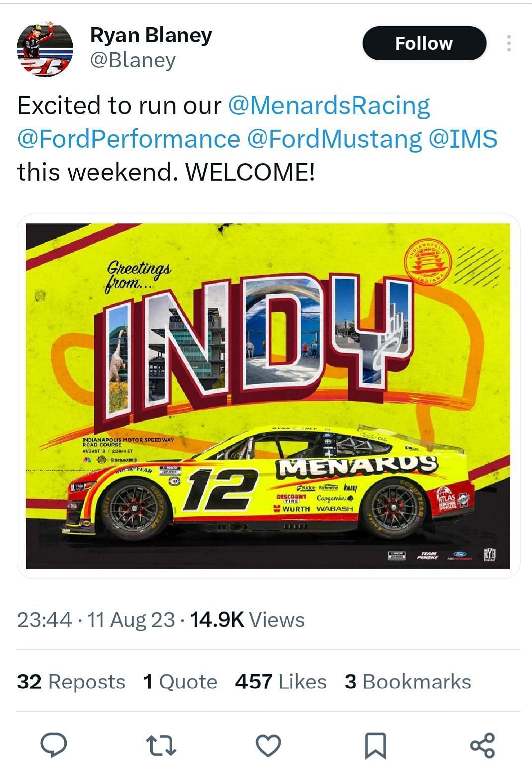Open the Indy Menards car image
532x774 pixels.
pyautogui.click(x=268, y=396)
